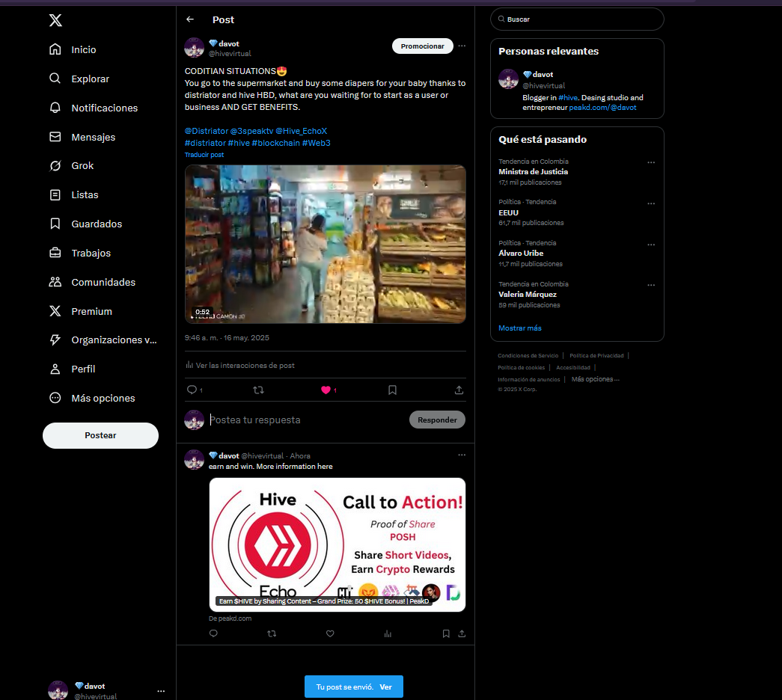Click the @Distriator mention link
The height and width of the screenshot is (700, 782).
point(207,131)
